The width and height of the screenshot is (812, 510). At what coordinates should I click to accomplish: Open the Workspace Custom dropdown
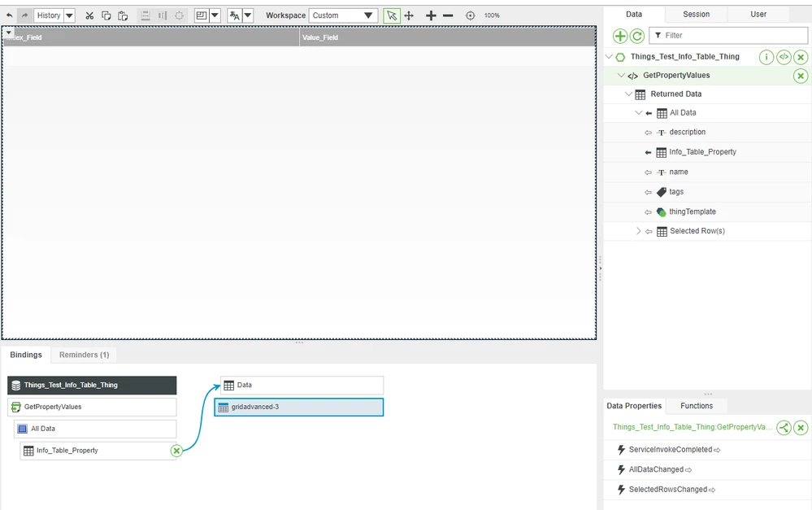pyautogui.click(x=343, y=15)
